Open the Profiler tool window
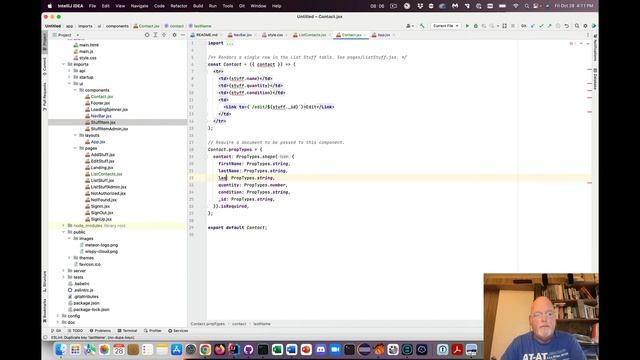640x360 pixels. [x=153, y=331]
